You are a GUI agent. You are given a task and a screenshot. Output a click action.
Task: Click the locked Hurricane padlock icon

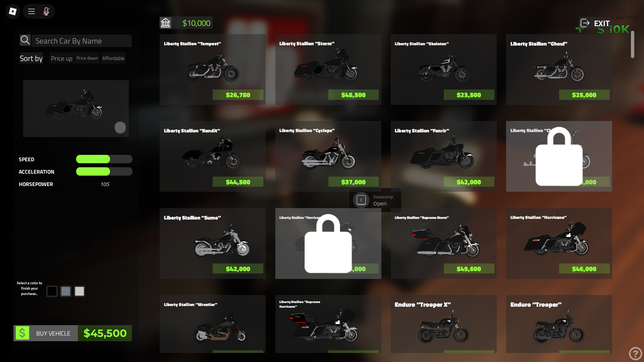328,244
